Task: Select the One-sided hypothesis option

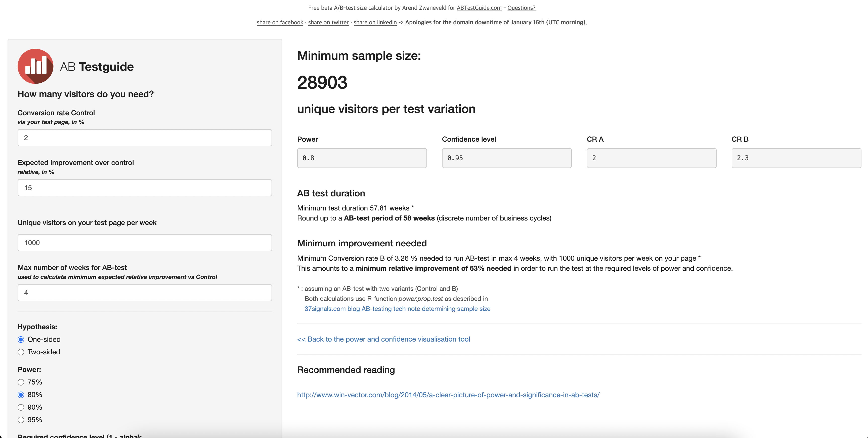Action: (x=21, y=339)
